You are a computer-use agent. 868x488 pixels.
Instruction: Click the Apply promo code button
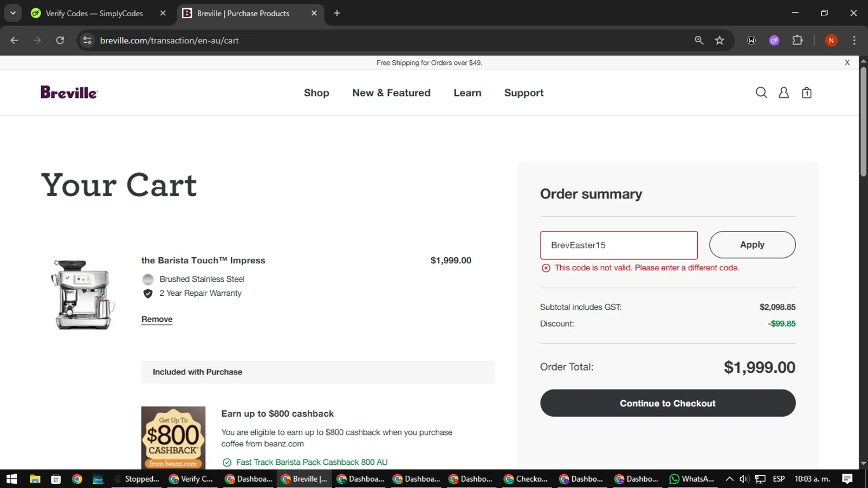tap(752, 245)
